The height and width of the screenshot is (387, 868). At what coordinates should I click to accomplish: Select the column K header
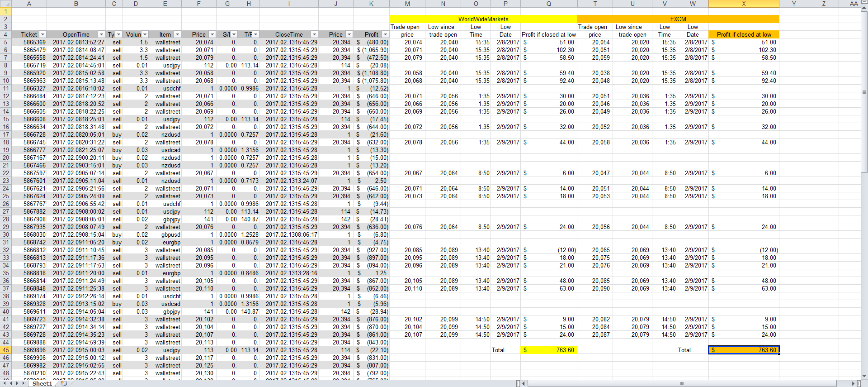[371, 4]
